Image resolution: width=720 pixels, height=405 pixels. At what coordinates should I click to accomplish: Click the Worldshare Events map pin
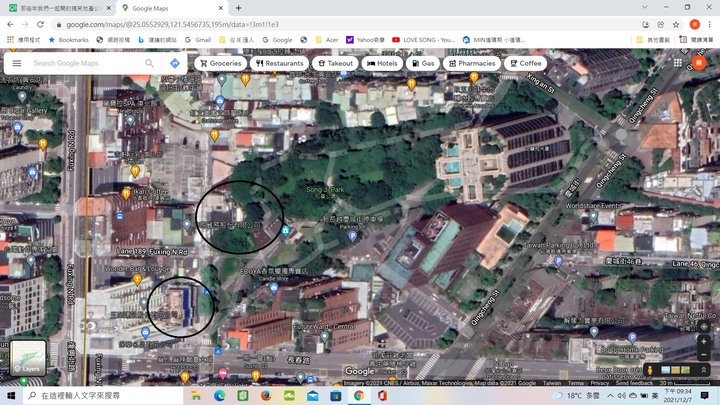593,216
